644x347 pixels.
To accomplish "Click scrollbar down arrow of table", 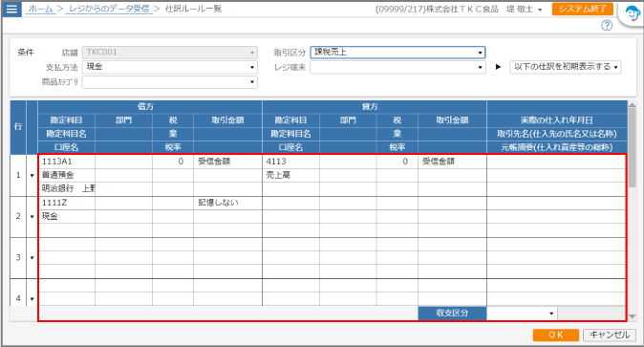I will [x=633, y=316].
